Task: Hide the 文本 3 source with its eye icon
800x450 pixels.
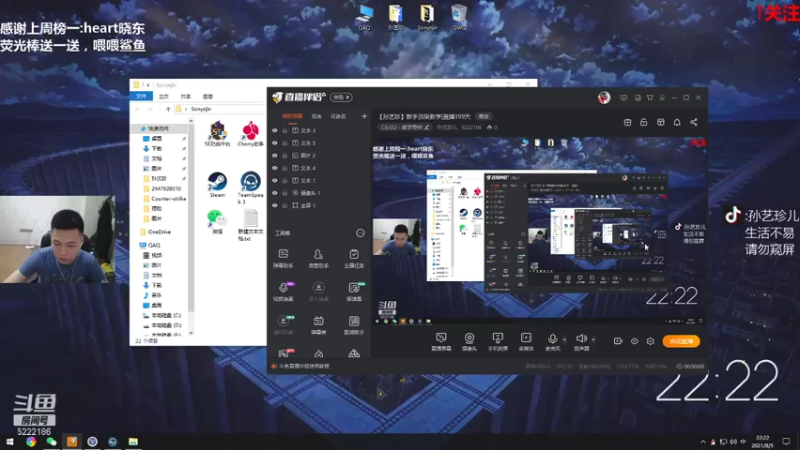Action: 274,131
